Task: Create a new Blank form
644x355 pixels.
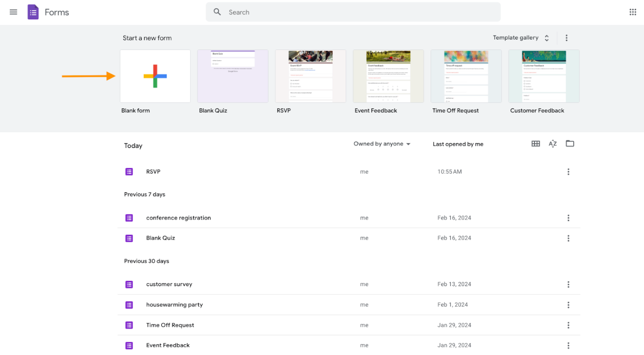Action: click(x=155, y=76)
